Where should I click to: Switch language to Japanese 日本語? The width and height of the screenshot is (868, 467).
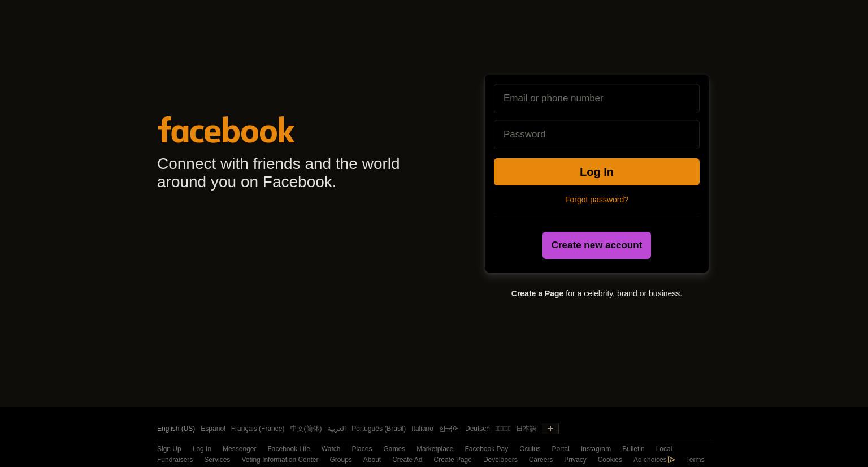(526, 429)
